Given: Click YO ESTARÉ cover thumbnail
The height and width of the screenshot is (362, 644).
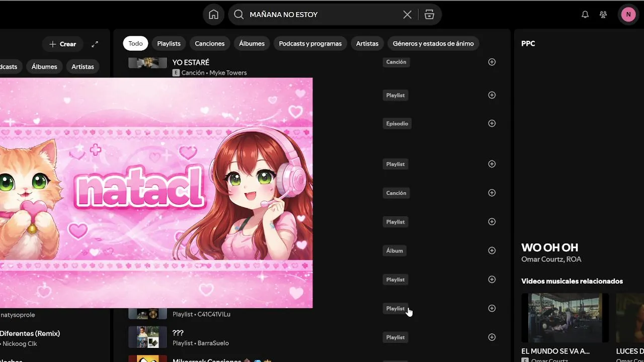Looking at the screenshot, I should tap(147, 63).
